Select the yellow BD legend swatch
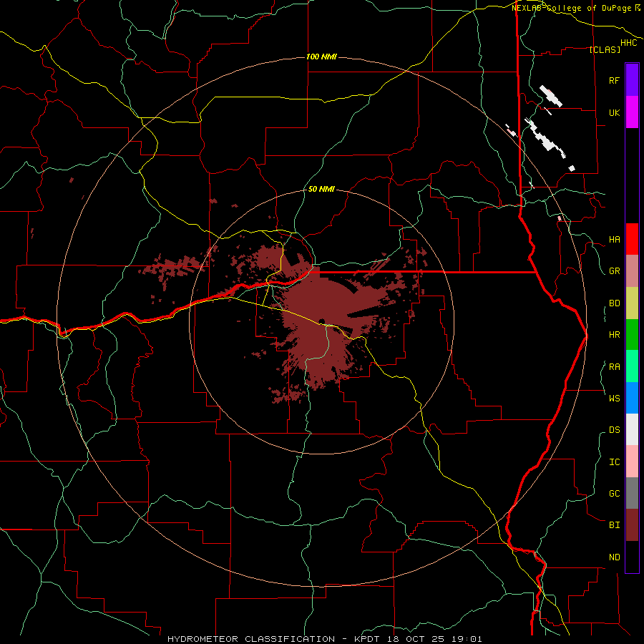The width and height of the screenshot is (644, 644). pos(632,303)
